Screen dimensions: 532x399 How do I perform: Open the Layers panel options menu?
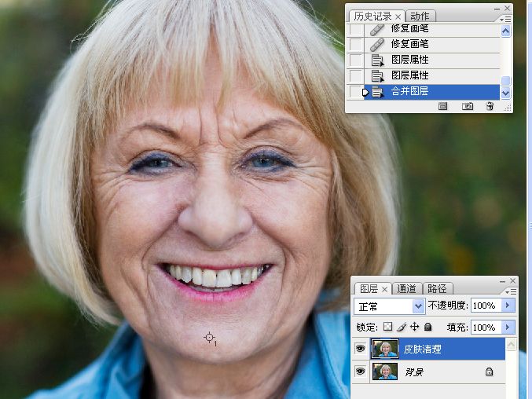point(511,291)
